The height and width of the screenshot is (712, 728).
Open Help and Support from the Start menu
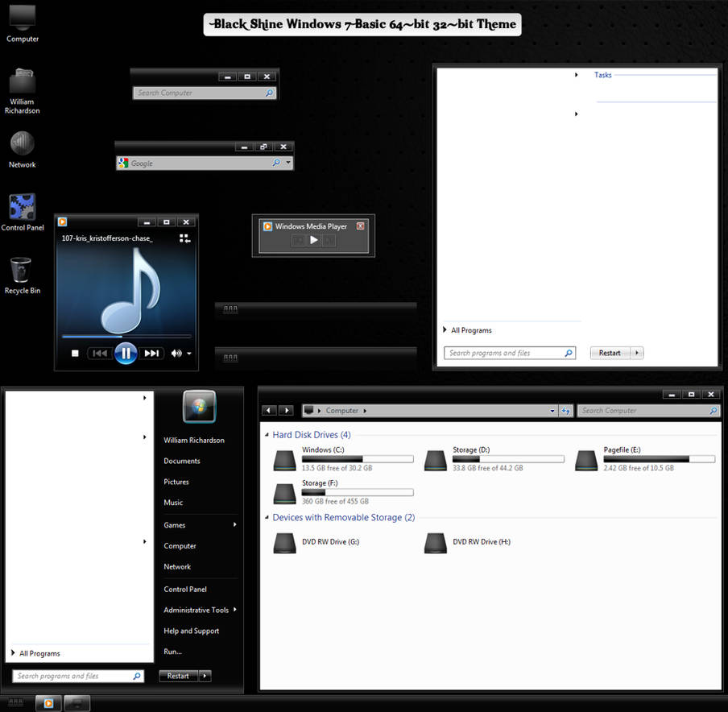point(191,631)
